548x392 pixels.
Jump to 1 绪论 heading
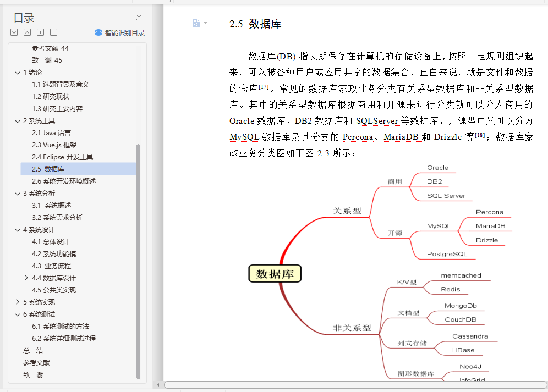pos(32,73)
